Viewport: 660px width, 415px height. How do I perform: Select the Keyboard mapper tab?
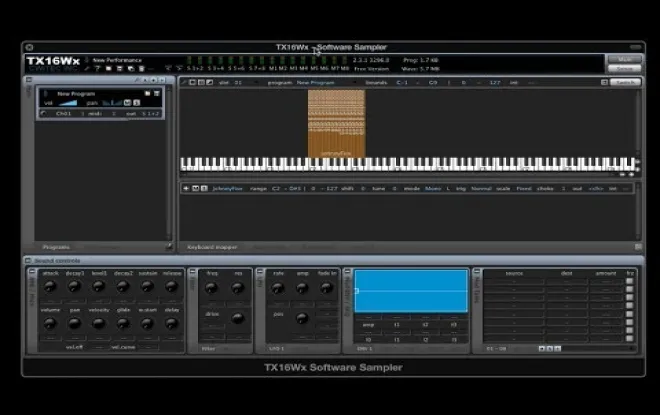click(212, 247)
